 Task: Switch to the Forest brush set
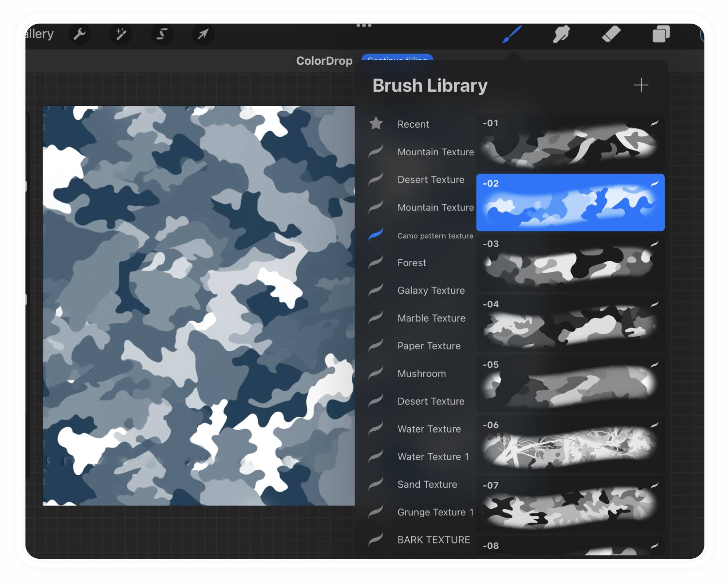click(x=411, y=263)
